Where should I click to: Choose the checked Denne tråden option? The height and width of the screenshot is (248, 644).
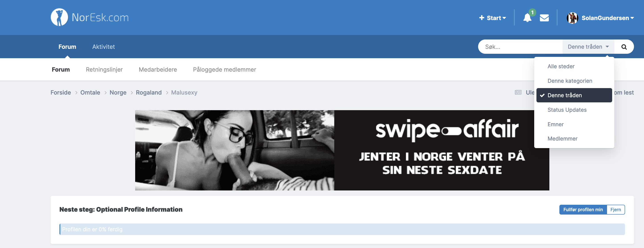click(574, 95)
